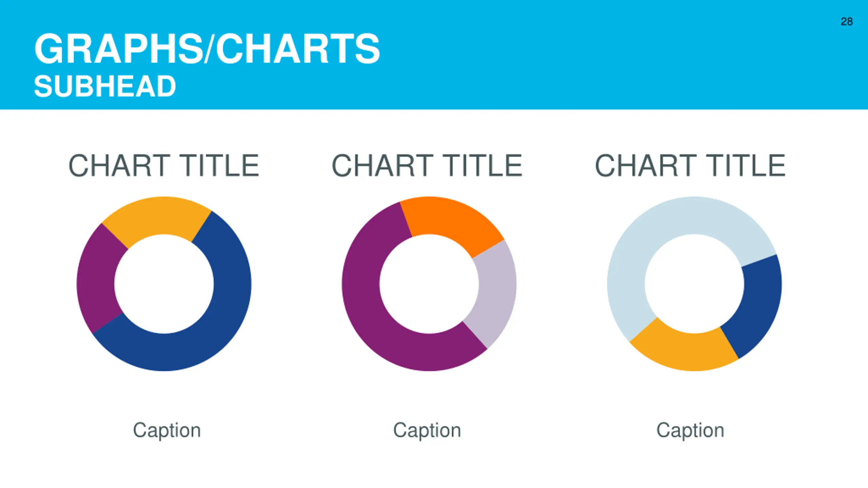Select the Caption under the first chart
The image size is (868, 488).
(x=167, y=430)
